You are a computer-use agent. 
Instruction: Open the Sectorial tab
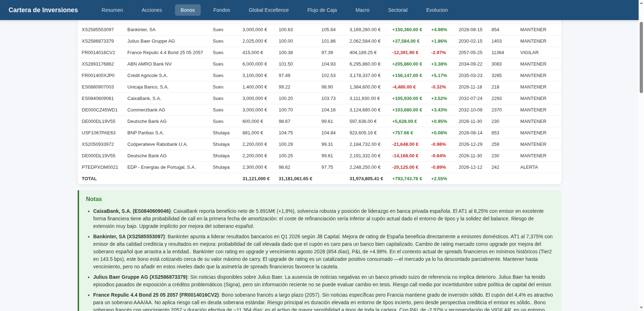(397, 10)
